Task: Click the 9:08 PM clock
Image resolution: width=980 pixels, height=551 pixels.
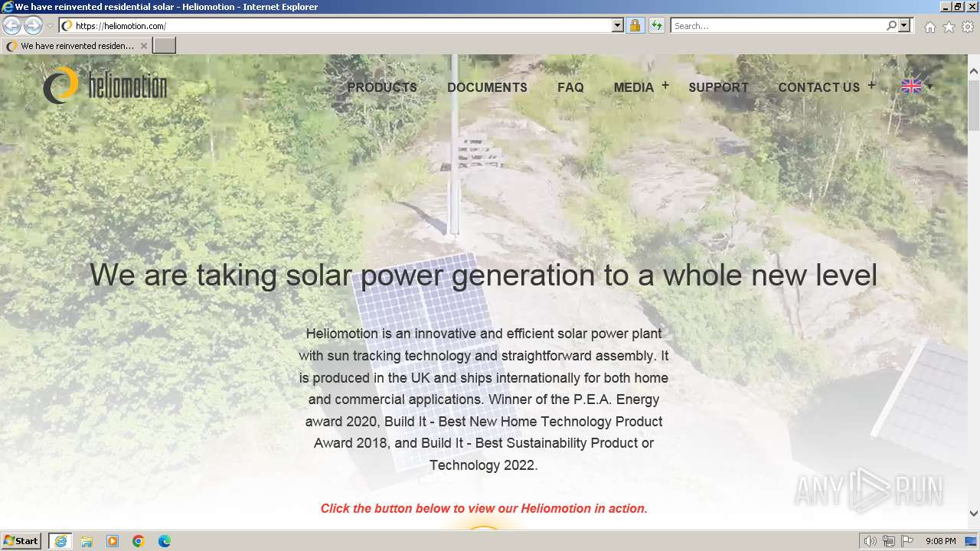Action: pyautogui.click(x=940, y=541)
